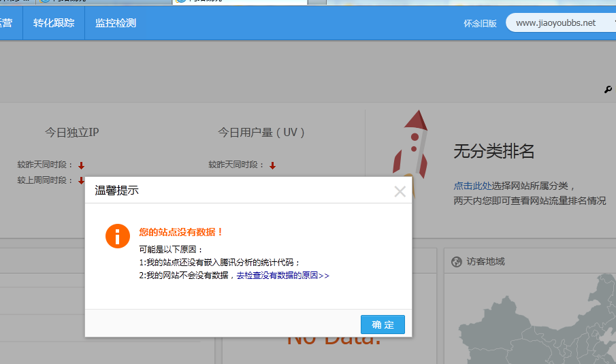Open 去检查没有数据的原因 link
The width and height of the screenshot is (616, 364).
click(x=283, y=276)
